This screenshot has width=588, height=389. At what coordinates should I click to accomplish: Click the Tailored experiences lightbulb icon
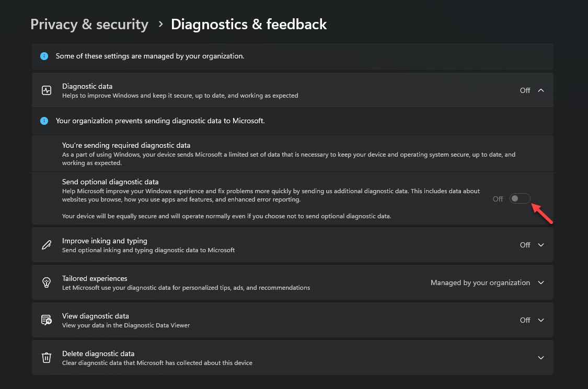[47, 282]
